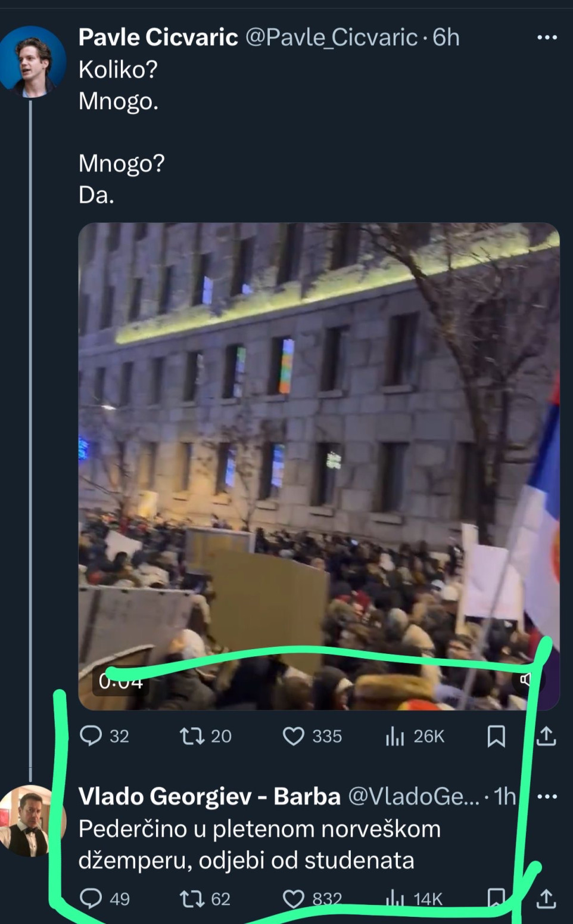Open the @Pavle_Cicvaric handle link
The height and width of the screenshot is (924, 573).
click(331, 38)
